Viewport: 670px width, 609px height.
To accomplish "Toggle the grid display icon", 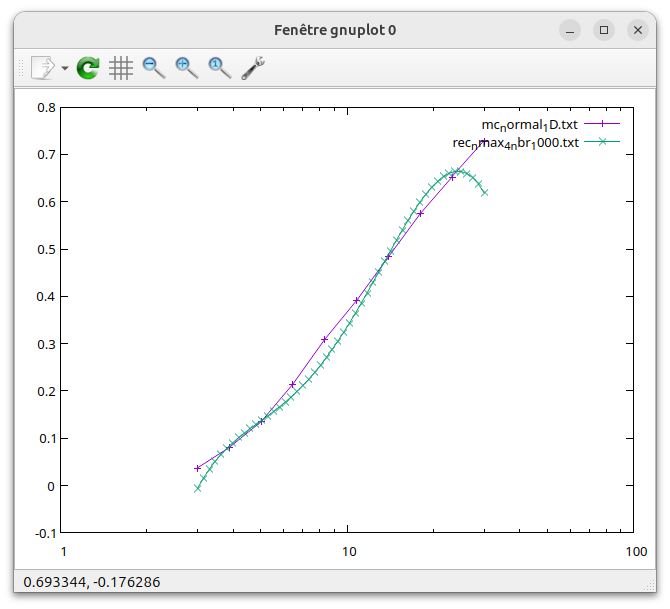I will click(x=121, y=68).
